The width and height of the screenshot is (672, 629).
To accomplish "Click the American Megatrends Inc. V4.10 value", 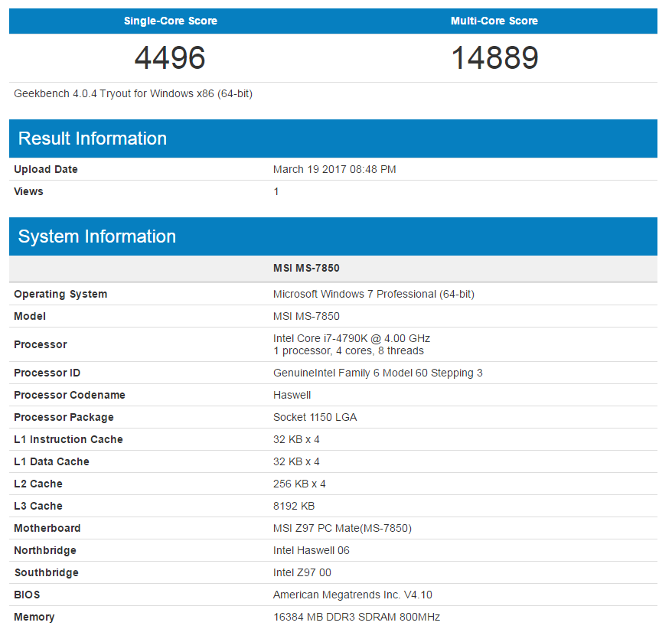I will (x=353, y=595).
